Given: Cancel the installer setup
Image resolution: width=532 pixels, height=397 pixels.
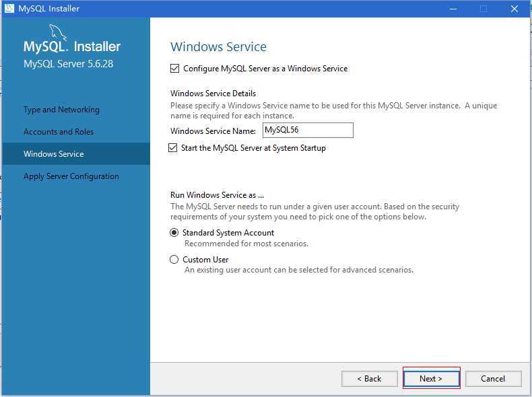Looking at the screenshot, I should pyautogui.click(x=494, y=378).
